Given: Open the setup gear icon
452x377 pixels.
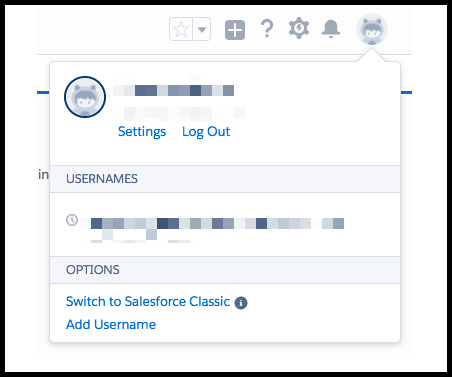Looking at the screenshot, I should 299,28.
